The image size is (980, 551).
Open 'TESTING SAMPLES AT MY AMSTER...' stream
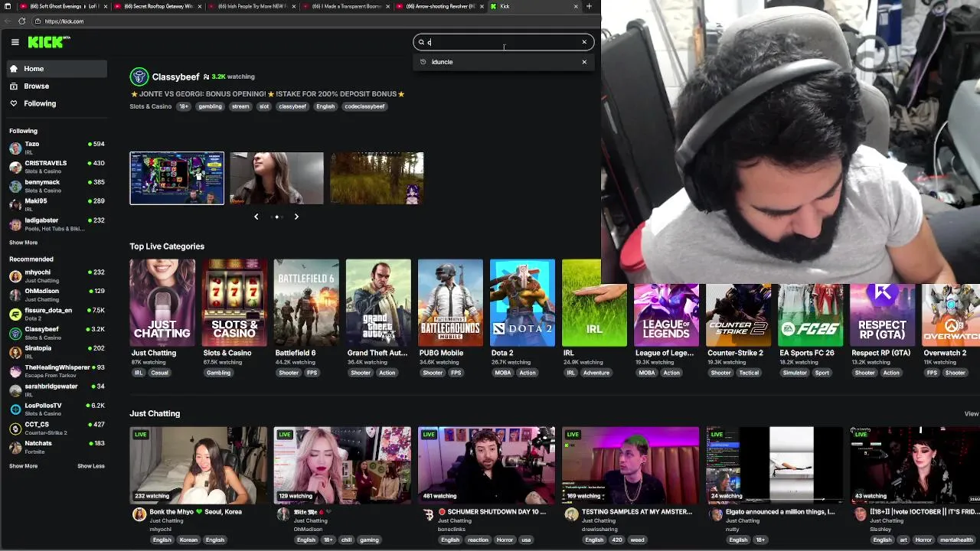tap(630, 465)
